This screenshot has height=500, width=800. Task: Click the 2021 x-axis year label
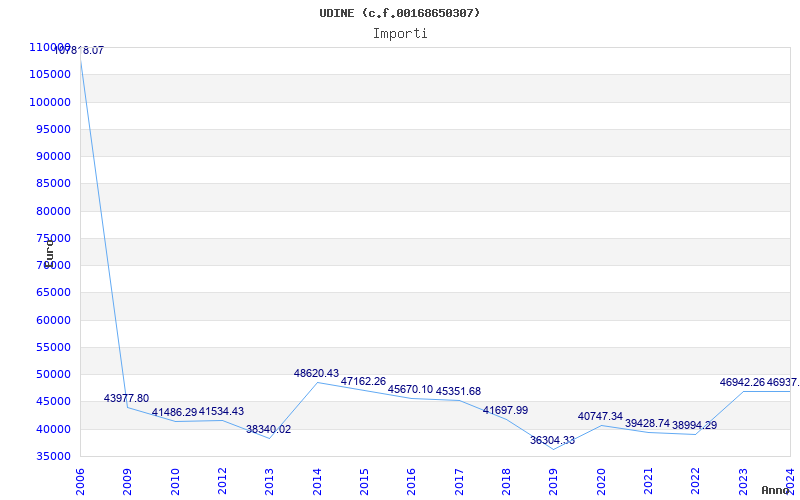pos(648,482)
